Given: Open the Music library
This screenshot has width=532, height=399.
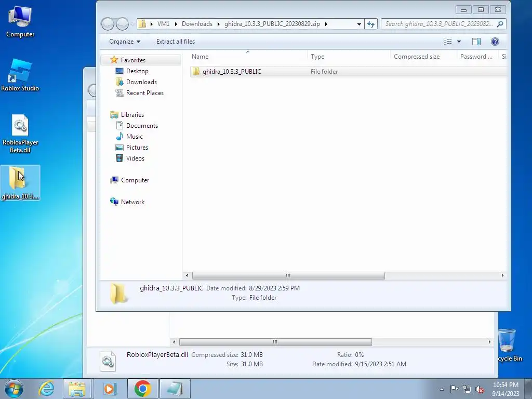Looking at the screenshot, I should [135, 137].
